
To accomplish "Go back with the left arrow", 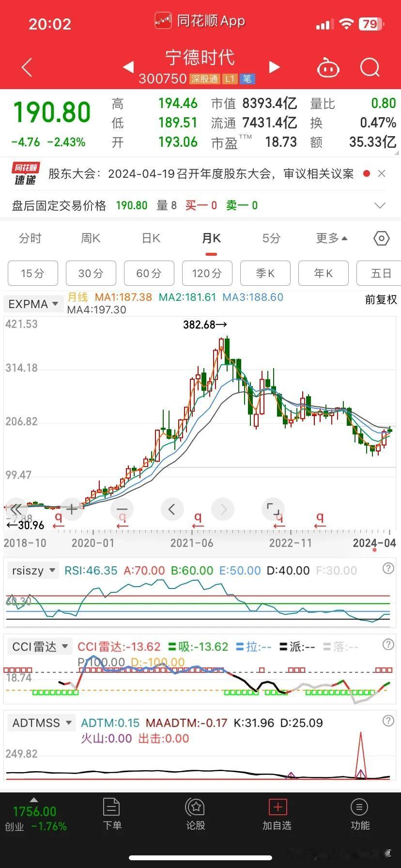I will (x=27, y=67).
